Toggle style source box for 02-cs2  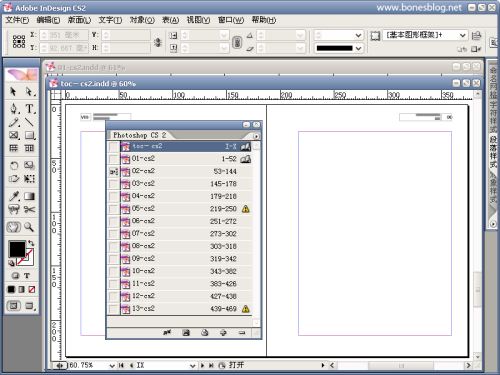(114, 172)
